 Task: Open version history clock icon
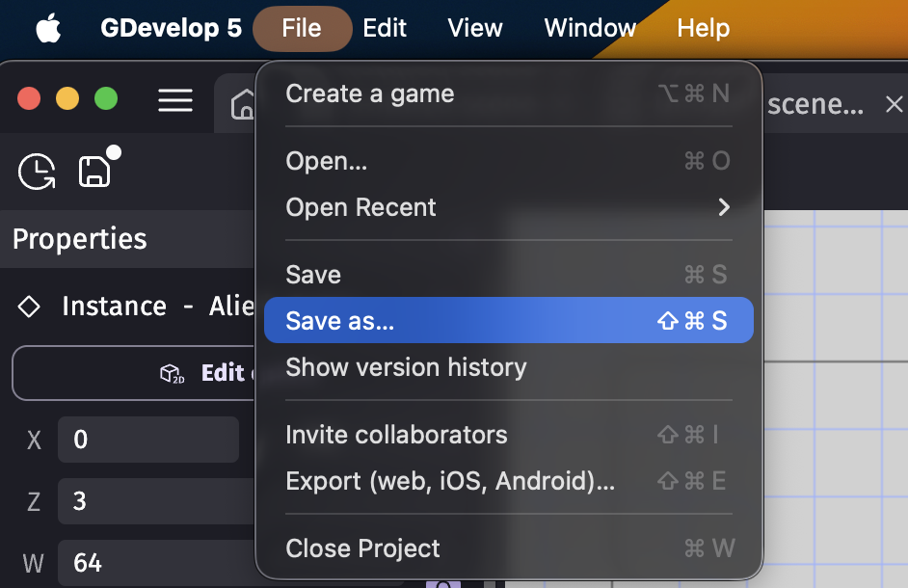pyautogui.click(x=38, y=173)
